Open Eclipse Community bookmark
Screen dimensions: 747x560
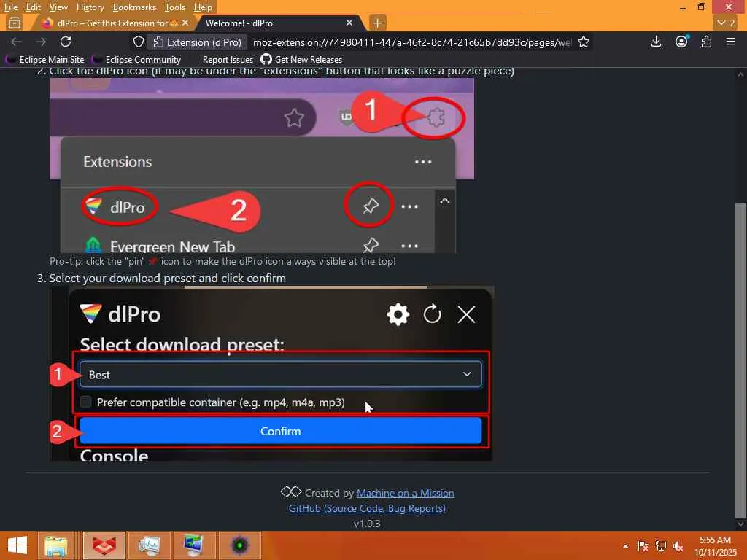136,60
